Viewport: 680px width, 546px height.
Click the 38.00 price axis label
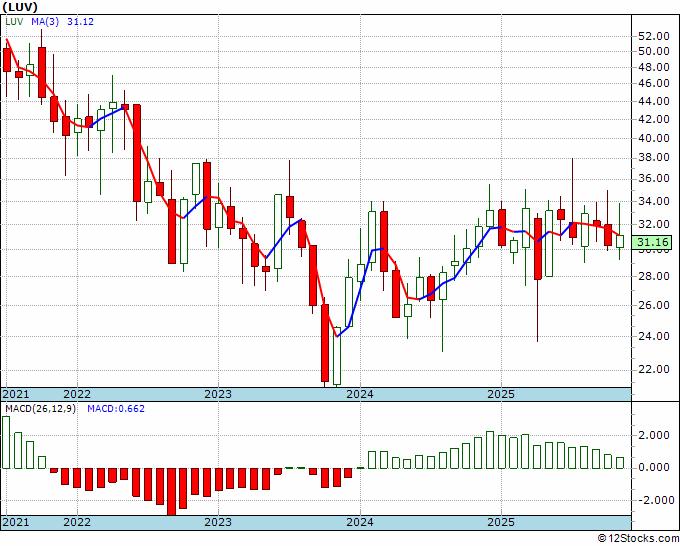pos(654,158)
